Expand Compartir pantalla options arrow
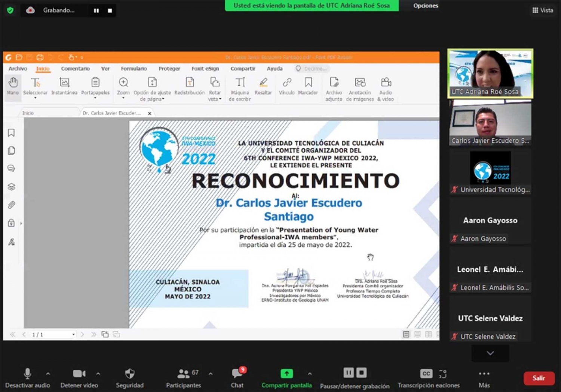Screen dimensions: 561x392 pos(310,373)
